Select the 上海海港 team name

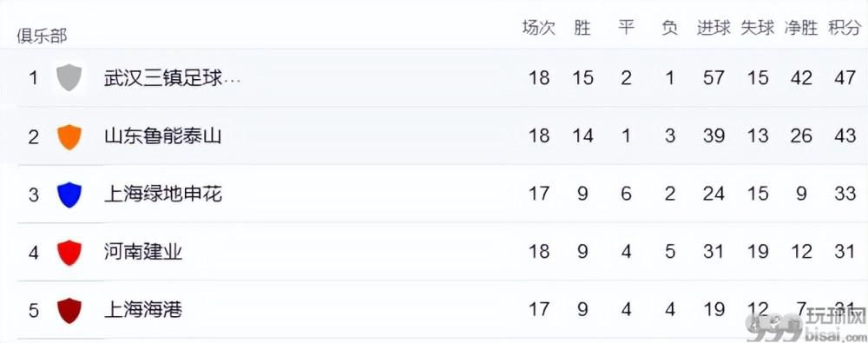click(143, 310)
